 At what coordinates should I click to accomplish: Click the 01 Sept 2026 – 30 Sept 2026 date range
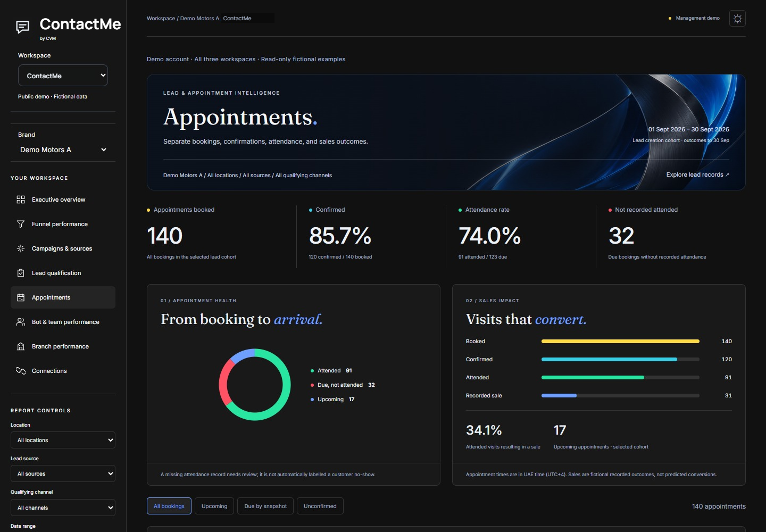point(688,129)
